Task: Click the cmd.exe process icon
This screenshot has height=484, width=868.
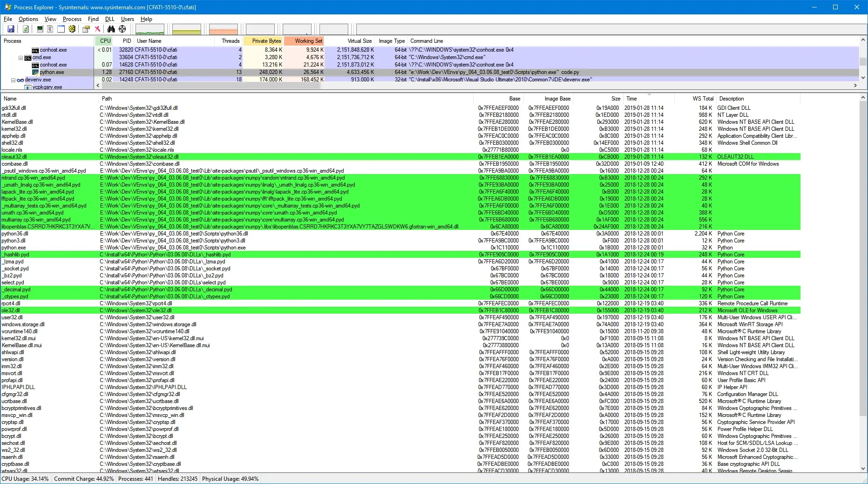Action: 28,57
